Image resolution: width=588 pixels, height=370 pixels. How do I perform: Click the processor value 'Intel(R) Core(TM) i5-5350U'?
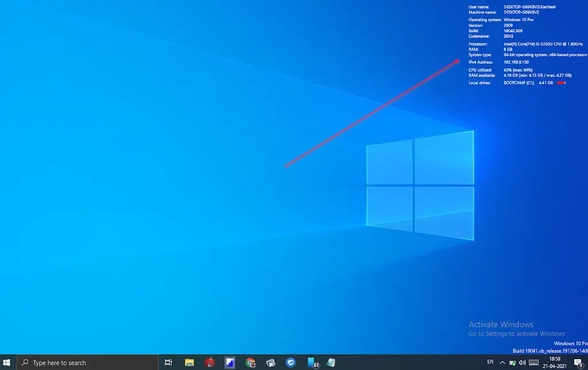click(527, 44)
